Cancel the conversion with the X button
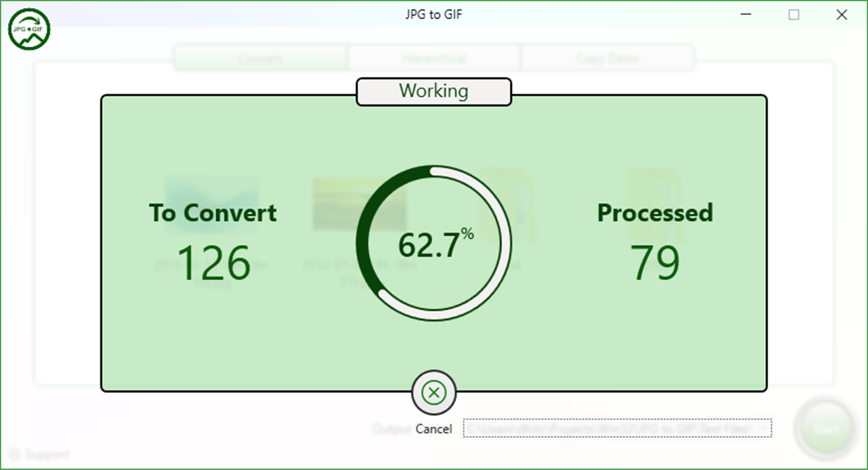 [x=434, y=392]
